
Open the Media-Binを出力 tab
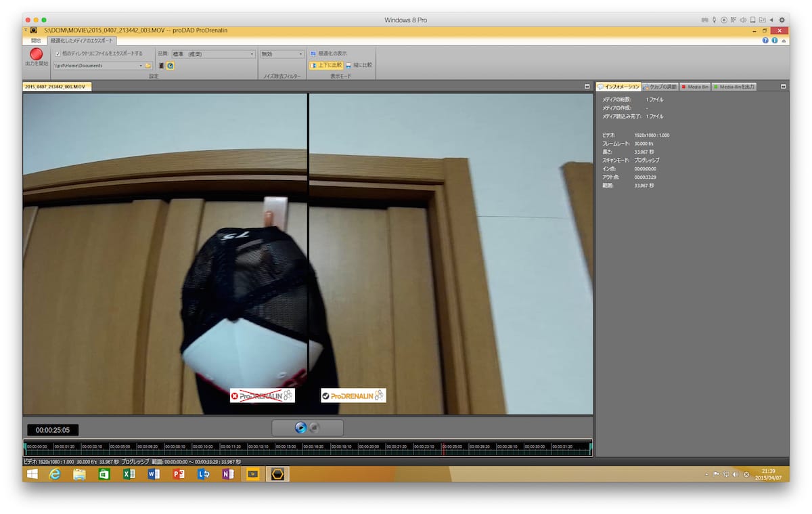click(734, 87)
